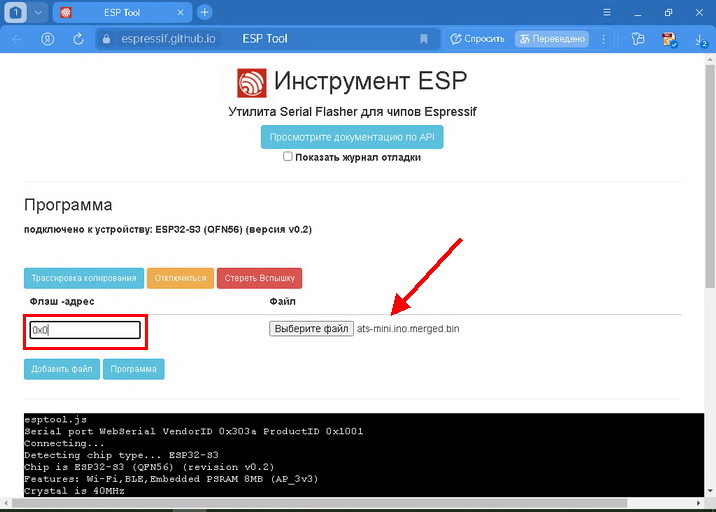
Task: Click the ats-mini.ino.merged.bin file name
Action: pos(408,328)
